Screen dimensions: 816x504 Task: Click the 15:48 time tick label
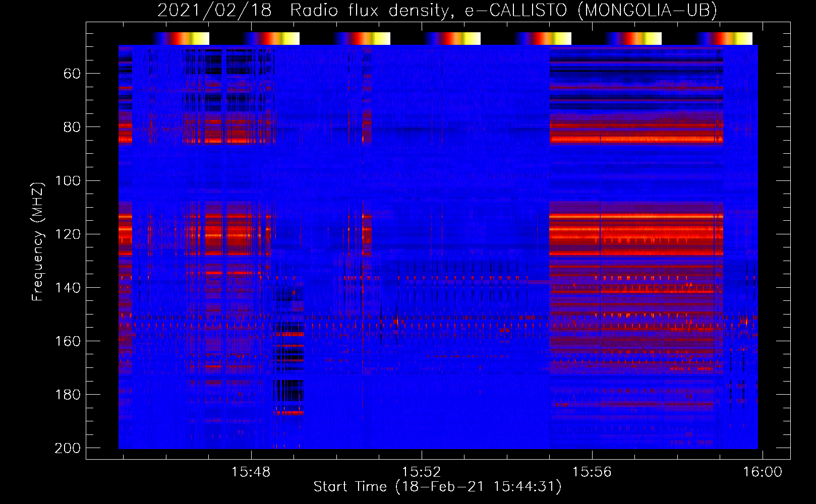tap(251, 472)
